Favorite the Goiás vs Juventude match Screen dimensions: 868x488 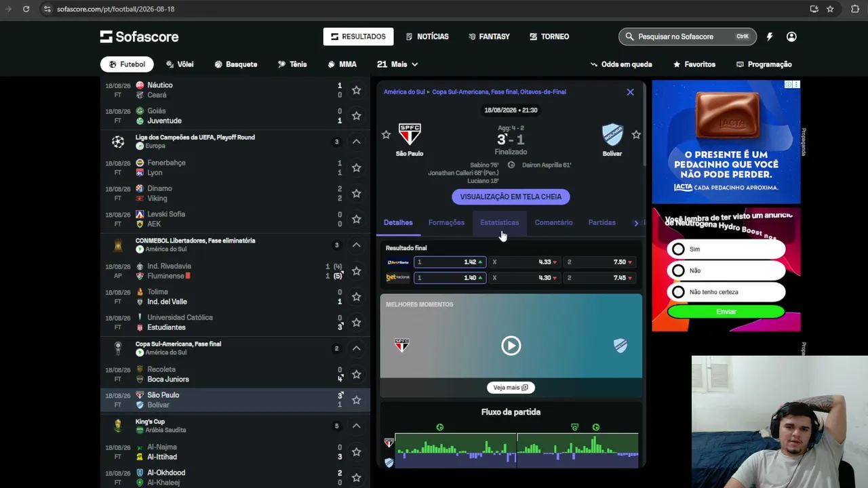pyautogui.click(x=356, y=116)
